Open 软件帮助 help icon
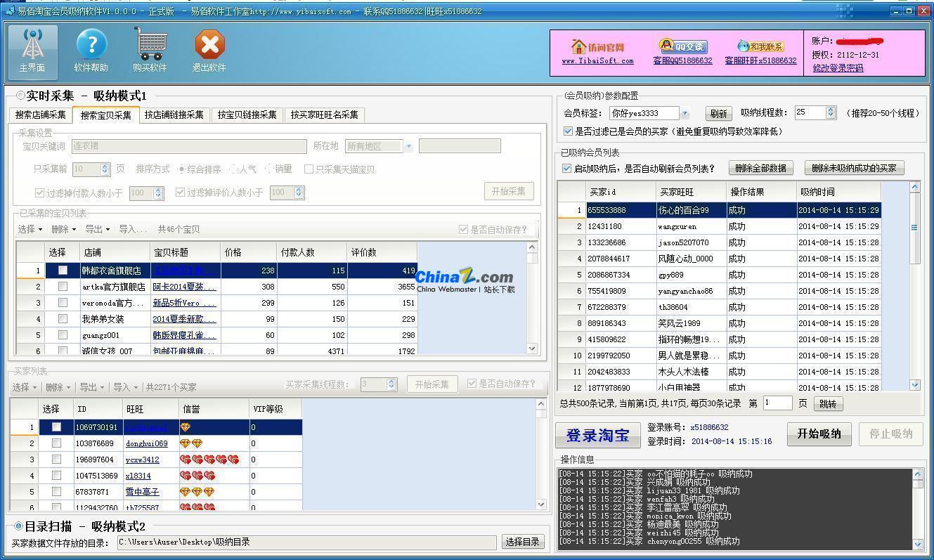This screenshot has height=560, width=934. tap(91, 51)
